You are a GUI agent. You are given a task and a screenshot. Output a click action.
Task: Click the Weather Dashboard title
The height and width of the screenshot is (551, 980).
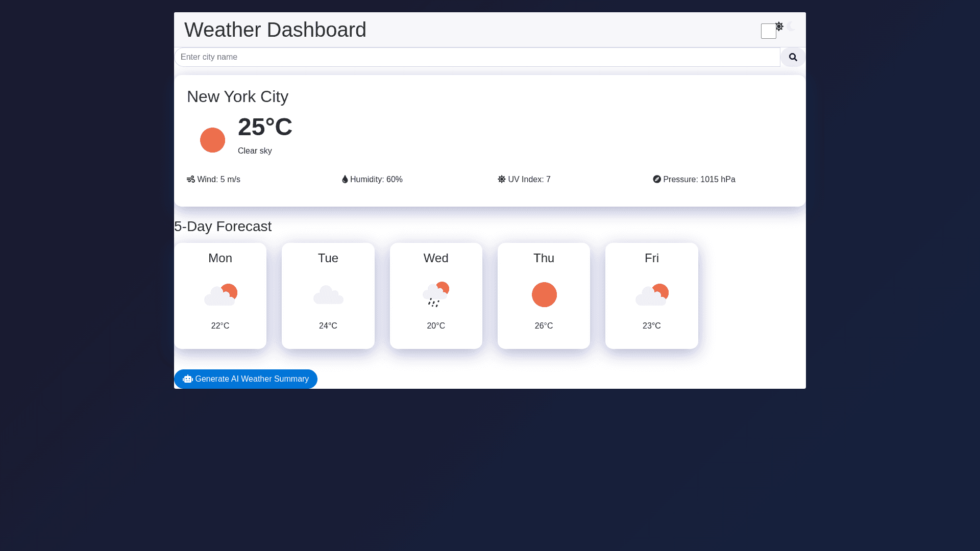click(275, 30)
